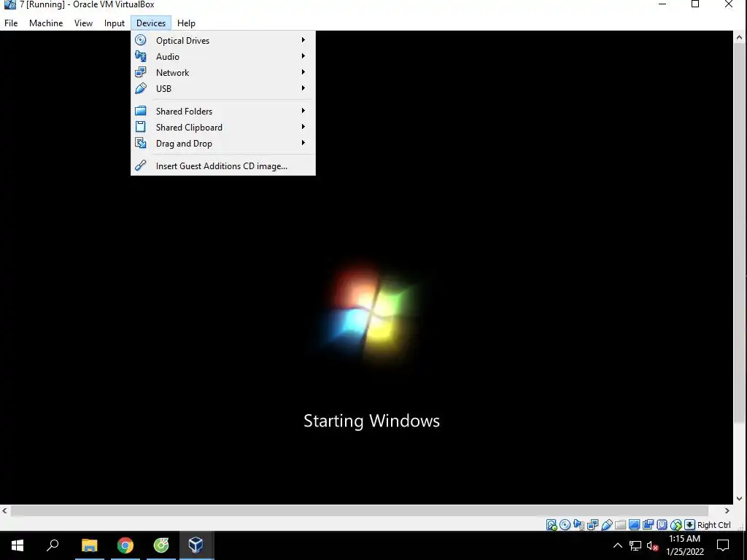Choose Insert Guest Additions CD image
The height and width of the screenshot is (560, 747).
click(x=223, y=166)
